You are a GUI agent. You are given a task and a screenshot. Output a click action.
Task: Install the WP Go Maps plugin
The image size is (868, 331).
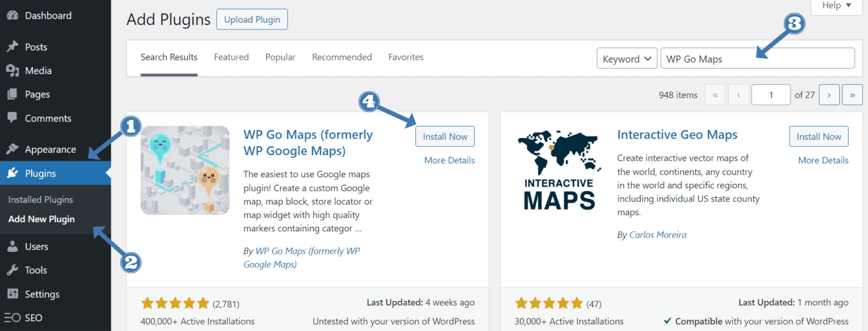tap(445, 136)
